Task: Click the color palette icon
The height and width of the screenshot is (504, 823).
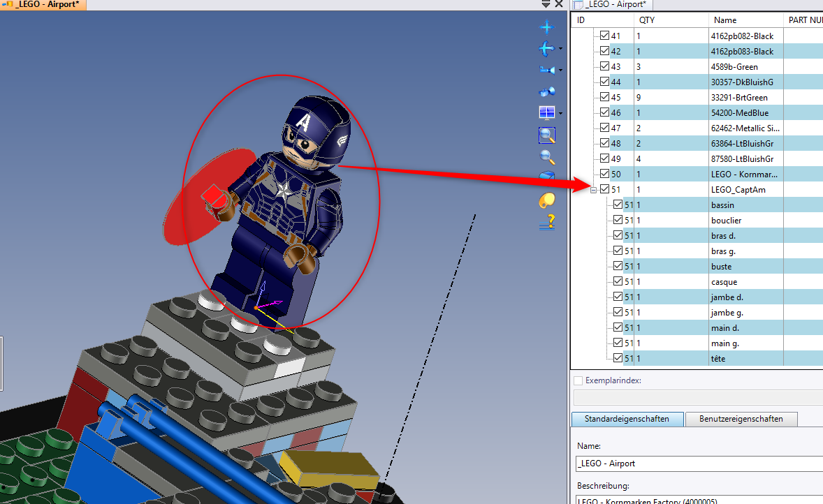Action: point(547,200)
